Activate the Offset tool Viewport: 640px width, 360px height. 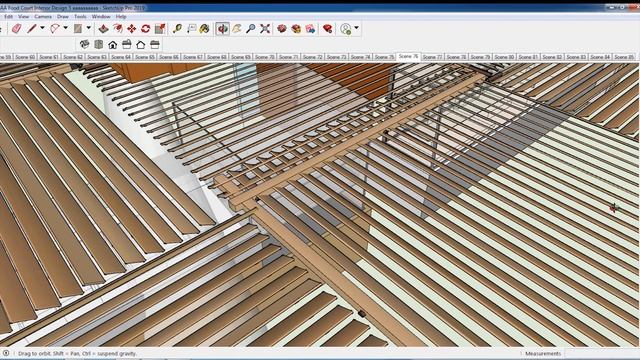tap(118, 29)
